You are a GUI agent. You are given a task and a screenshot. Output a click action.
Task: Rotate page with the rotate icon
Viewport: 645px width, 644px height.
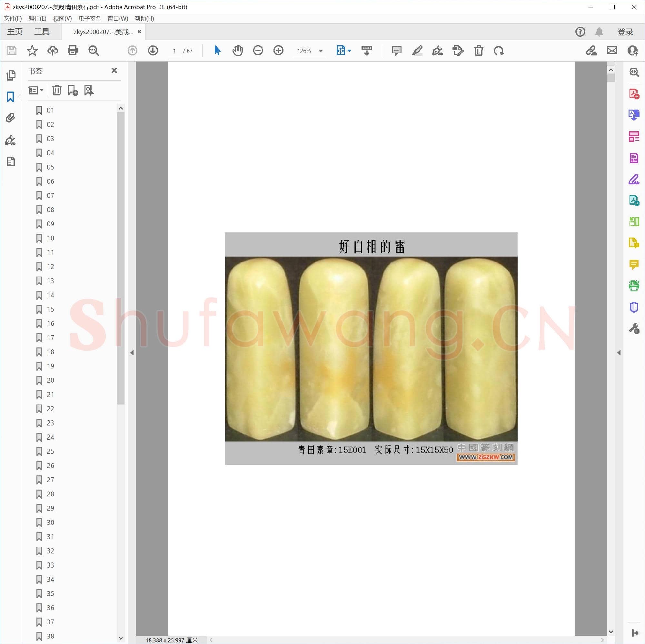[x=499, y=50]
